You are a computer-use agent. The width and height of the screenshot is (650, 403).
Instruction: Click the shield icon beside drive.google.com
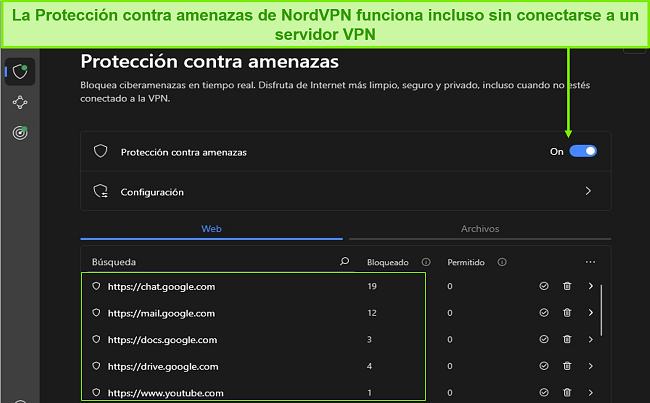point(96,366)
